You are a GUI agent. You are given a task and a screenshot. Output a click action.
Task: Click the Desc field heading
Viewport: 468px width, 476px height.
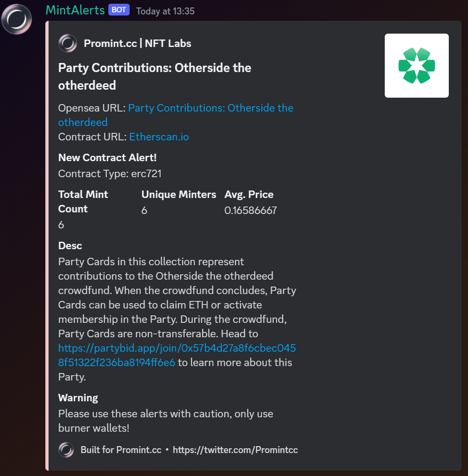coord(70,245)
